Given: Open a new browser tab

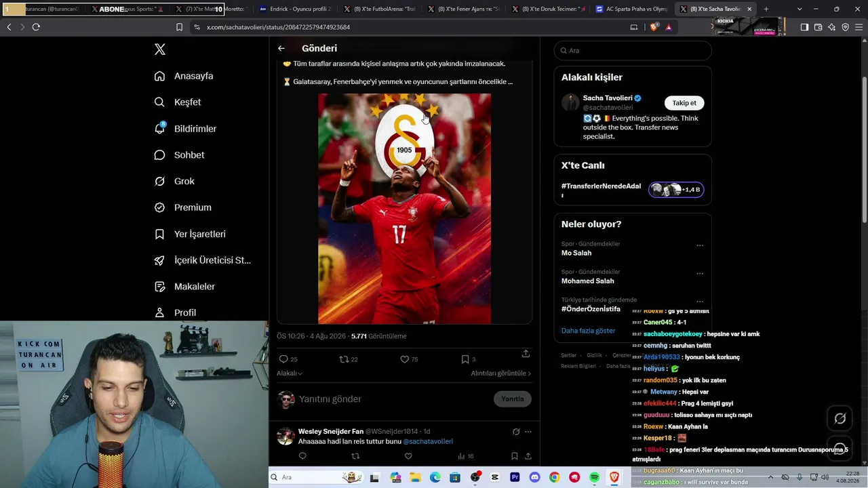Looking at the screenshot, I should click(766, 9).
